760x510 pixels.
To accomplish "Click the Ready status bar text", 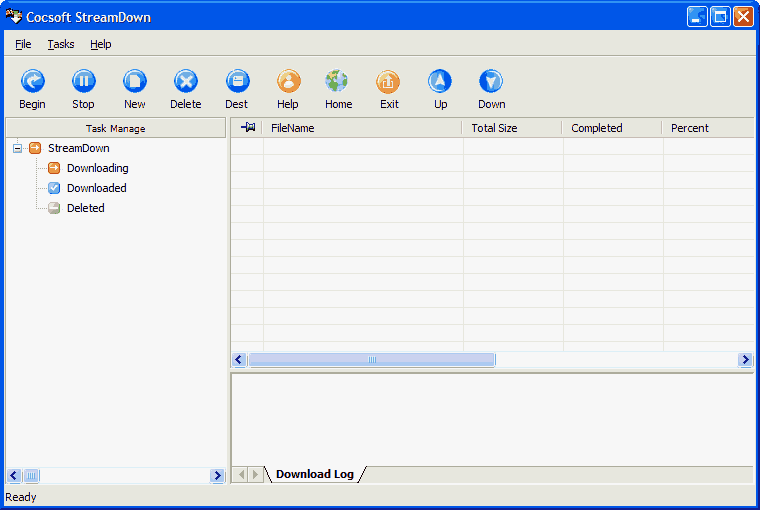I will point(21,497).
